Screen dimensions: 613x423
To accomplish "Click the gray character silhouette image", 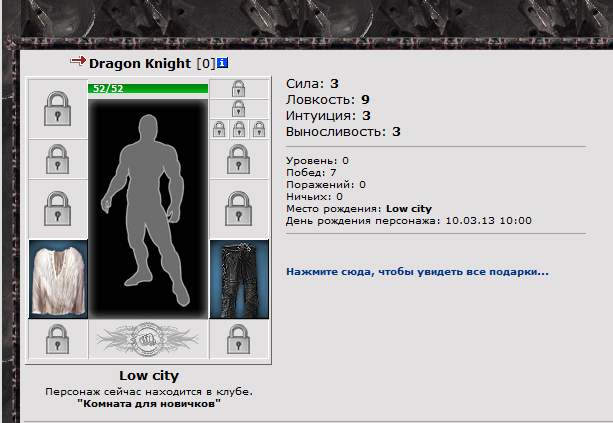I will click(148, 209).
